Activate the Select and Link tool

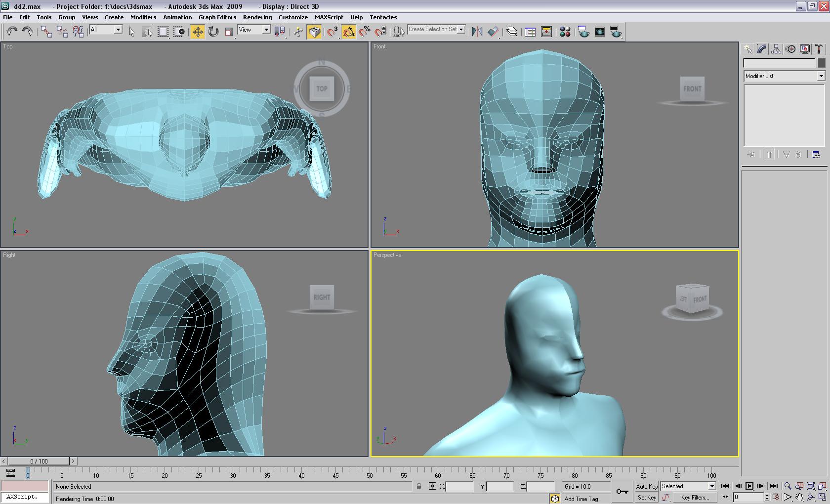(x=46, y=32)
